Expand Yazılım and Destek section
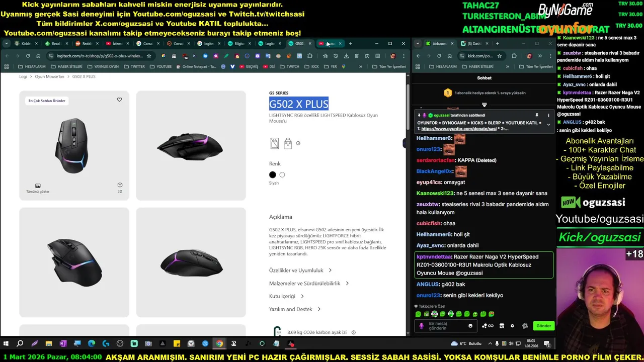644x362 pixels. coord(295,309)
